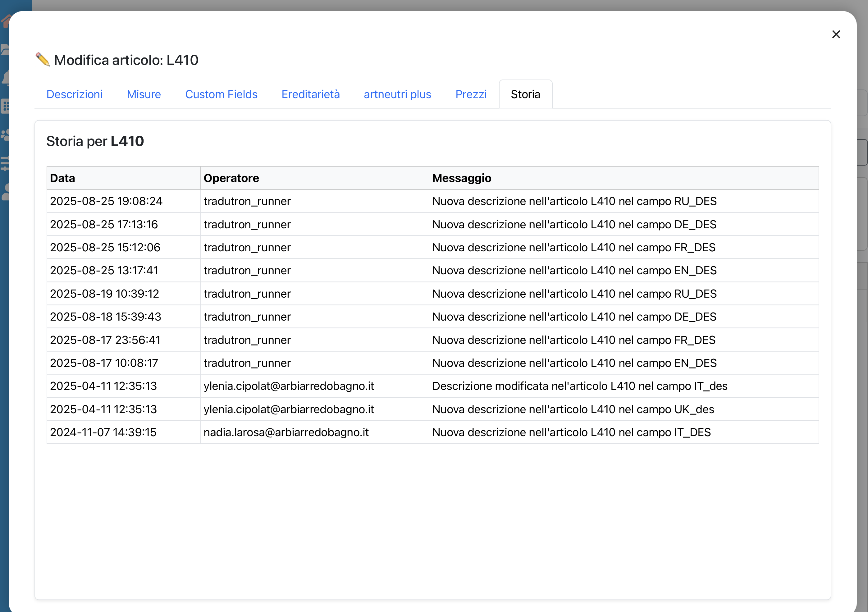The height and width of the screenshot is (612, 868).
Task: Click the users group sidebar icon
Action: pos(5,135)
